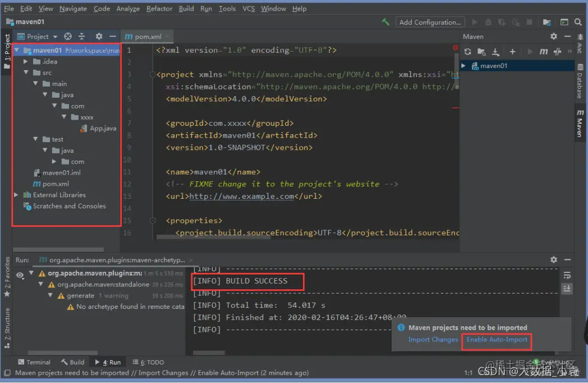
Task: Open the VCS menu
Action: [248, 8]
